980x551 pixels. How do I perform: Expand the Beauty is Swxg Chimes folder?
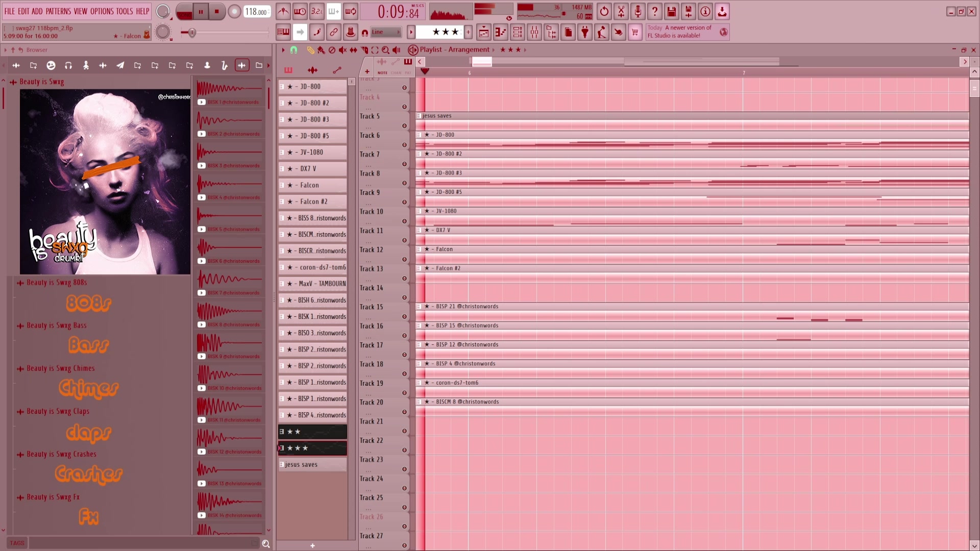(60, 368)
